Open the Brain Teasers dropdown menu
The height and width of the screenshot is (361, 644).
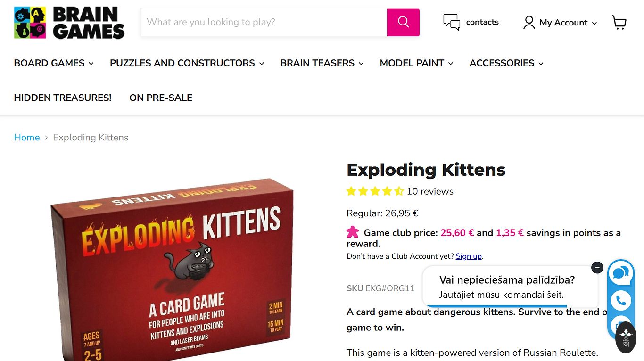(322, 63)
